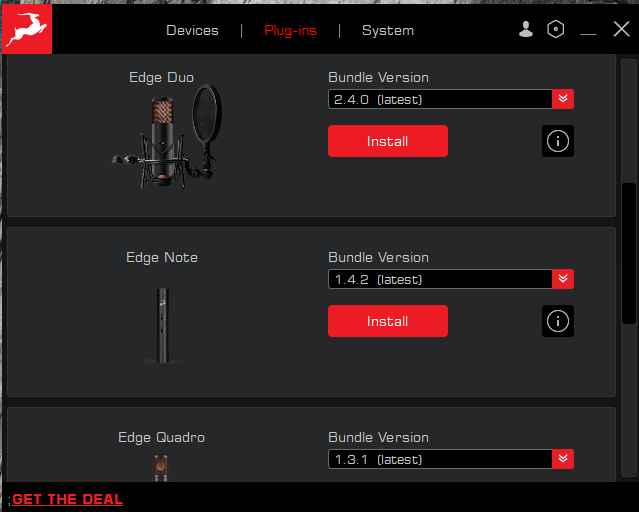
Task: Open the user account profile icon
Action: click(526, 29)
